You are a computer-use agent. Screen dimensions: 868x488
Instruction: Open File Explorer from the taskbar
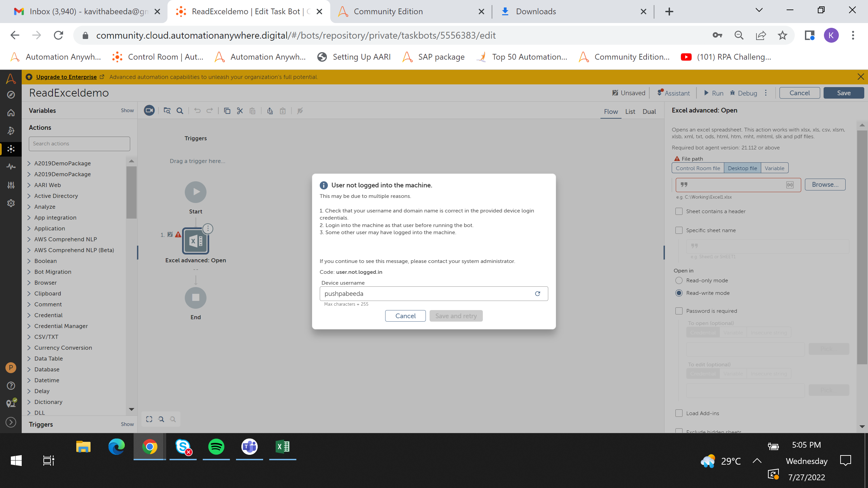83,447
